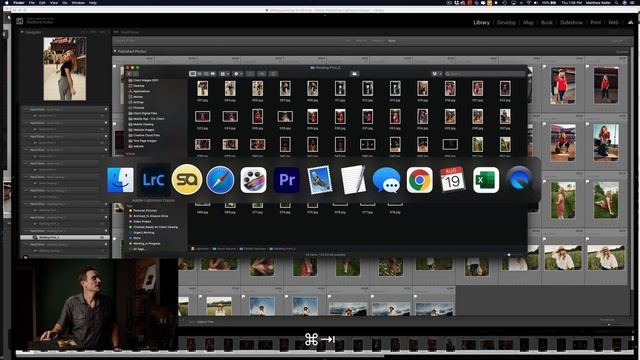The width and height of the screenshot is (640, 360).
Task: Click the Finder search field
Action: coord(485,74)
